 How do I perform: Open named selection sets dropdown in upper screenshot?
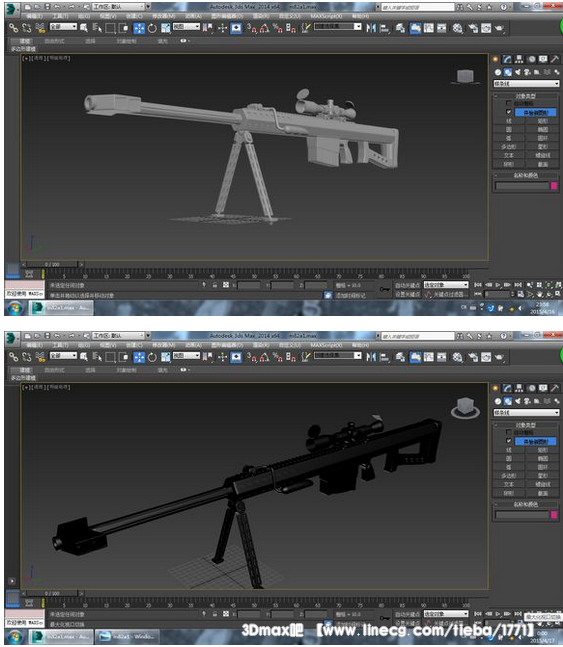click(x=338, y=26)
